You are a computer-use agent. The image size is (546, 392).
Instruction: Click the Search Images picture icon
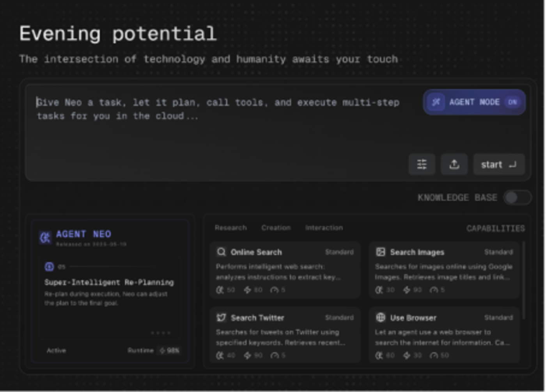(380, 252)
